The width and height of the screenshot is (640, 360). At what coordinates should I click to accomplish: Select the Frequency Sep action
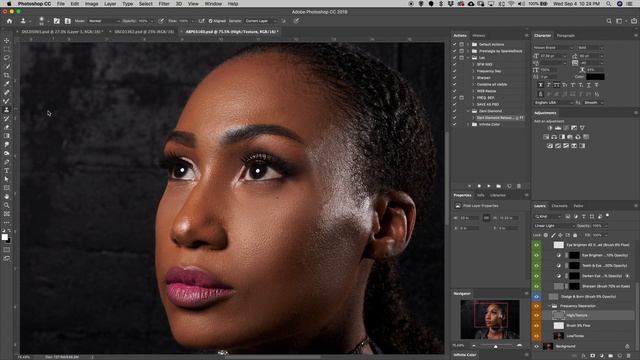489,71
